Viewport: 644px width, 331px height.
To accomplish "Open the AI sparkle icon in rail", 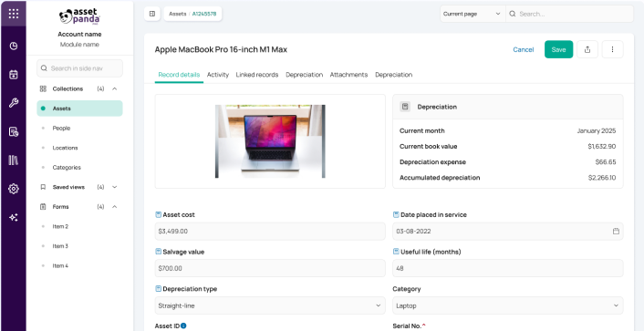I will (13, 217).
